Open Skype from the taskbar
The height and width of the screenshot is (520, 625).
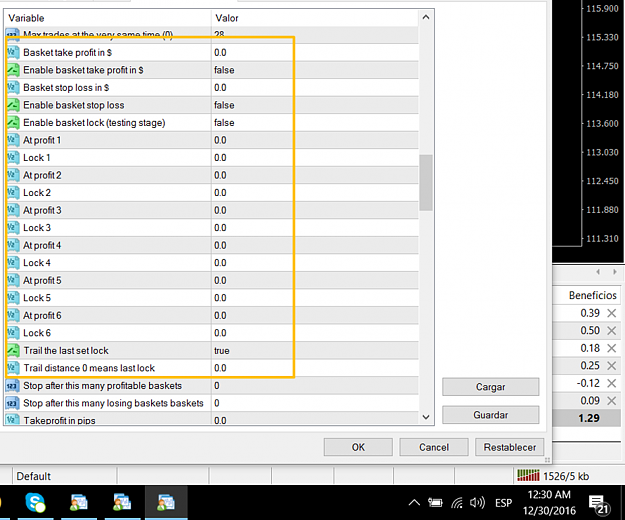35,502
